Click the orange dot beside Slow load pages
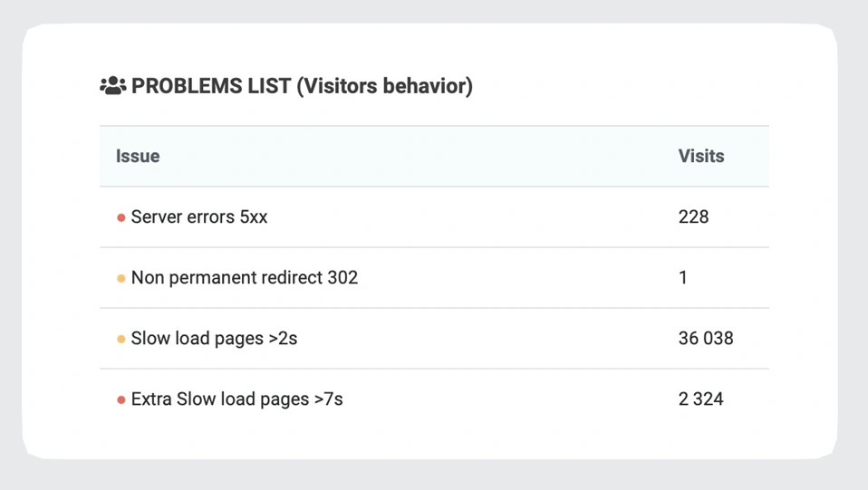Viewport: 868px width, 490px height. coord(121,339)
